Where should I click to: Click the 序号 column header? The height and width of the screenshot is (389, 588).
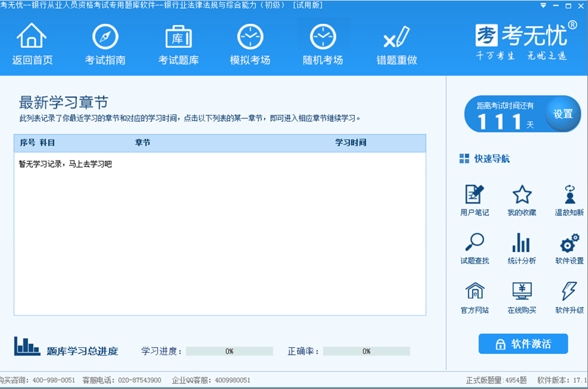coord(28,143)
